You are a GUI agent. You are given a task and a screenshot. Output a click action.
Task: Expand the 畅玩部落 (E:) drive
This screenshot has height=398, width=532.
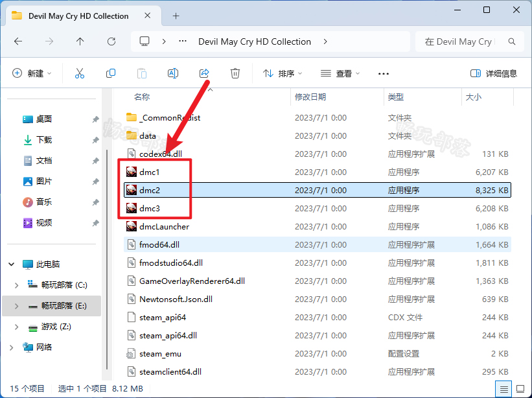tap(16, 306)
